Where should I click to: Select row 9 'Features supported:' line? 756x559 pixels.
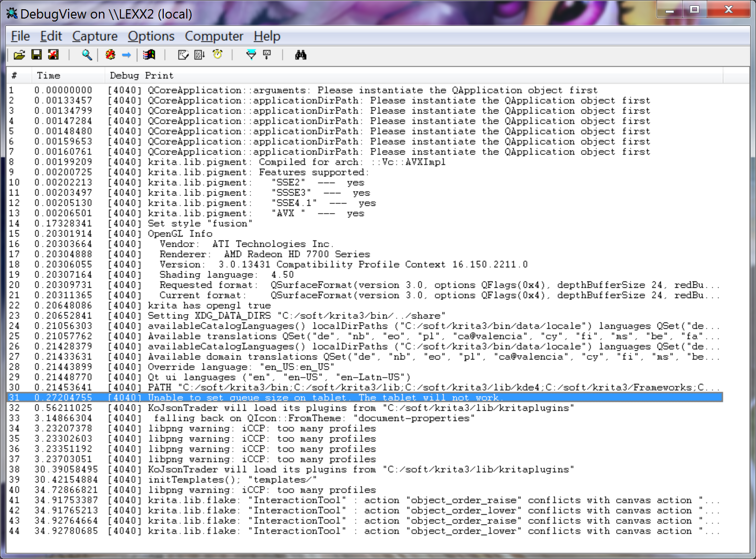(365, 172)
